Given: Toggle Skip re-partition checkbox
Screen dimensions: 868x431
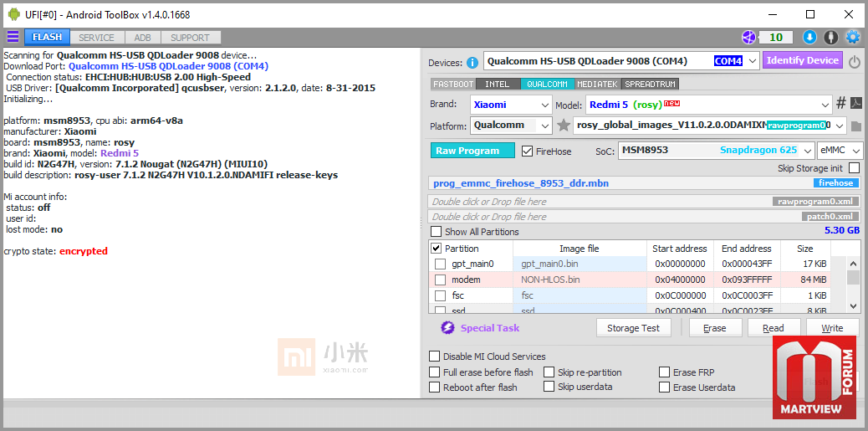Looking at the screenshot, I should point(549,372).
